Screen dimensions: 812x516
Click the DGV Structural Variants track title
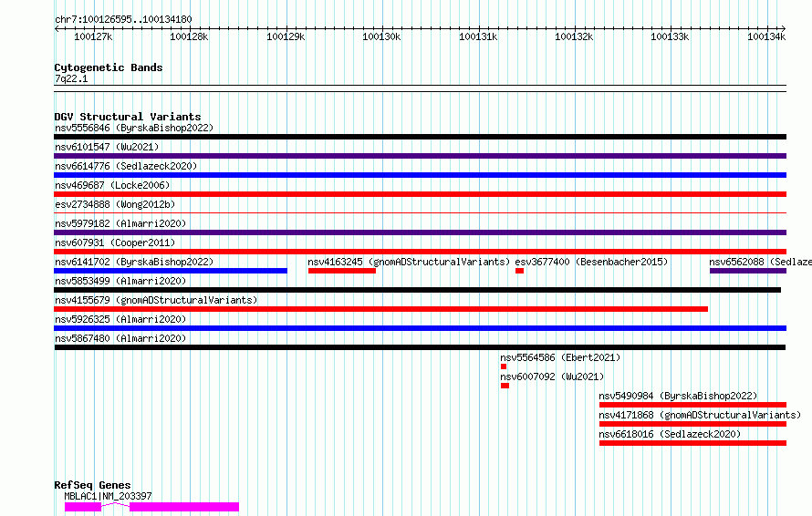128,117
